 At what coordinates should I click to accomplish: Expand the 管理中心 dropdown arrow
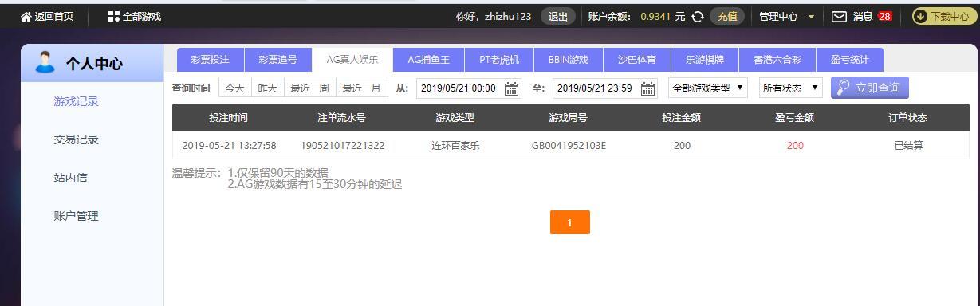click(811, 17)
